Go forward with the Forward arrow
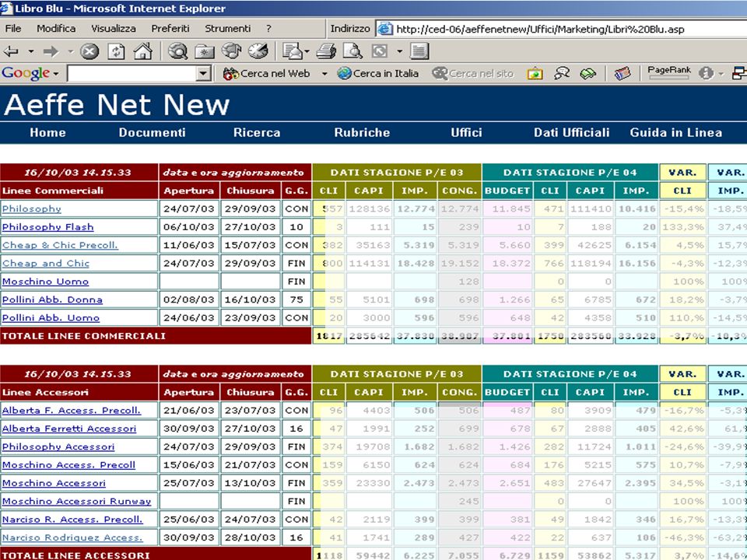Viewport: 747px width, 560px height. click(x=51, y=51)
